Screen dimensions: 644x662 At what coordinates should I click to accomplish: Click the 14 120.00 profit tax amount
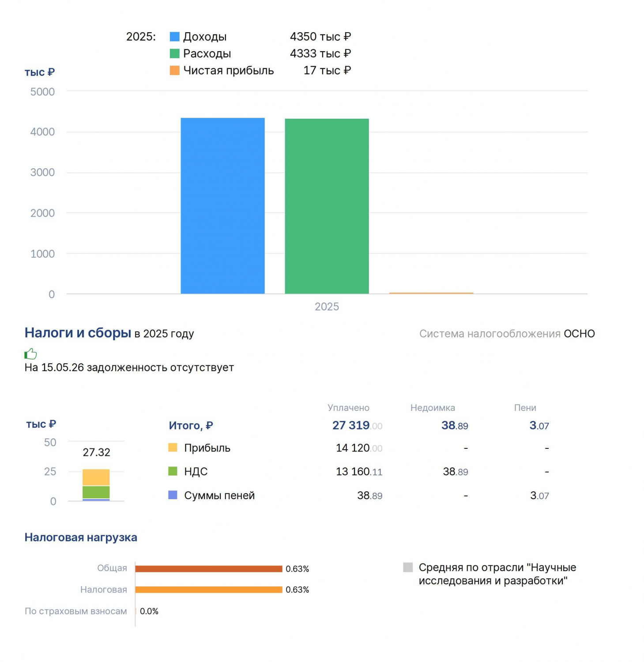pyautogui.click(x=359, y=448)
